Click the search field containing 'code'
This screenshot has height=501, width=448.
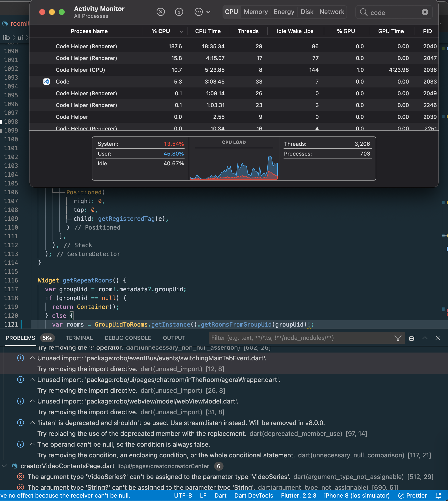tap(394, 12)
